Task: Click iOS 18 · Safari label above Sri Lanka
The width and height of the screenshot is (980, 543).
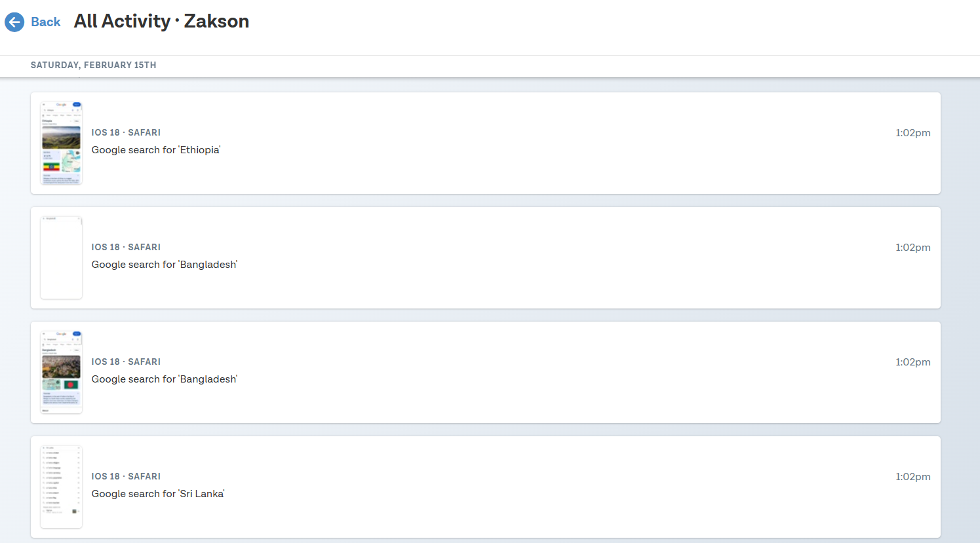Action: [126, 476]
